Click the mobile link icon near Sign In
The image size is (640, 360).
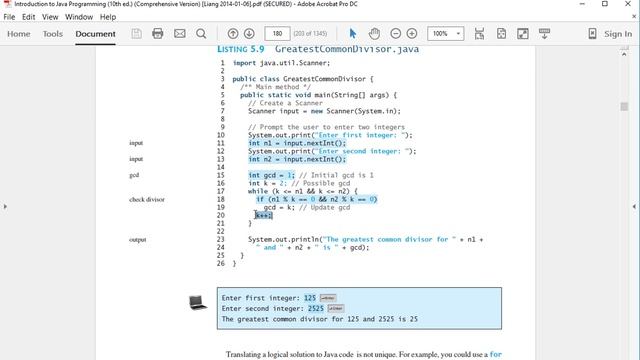point(592,33)
